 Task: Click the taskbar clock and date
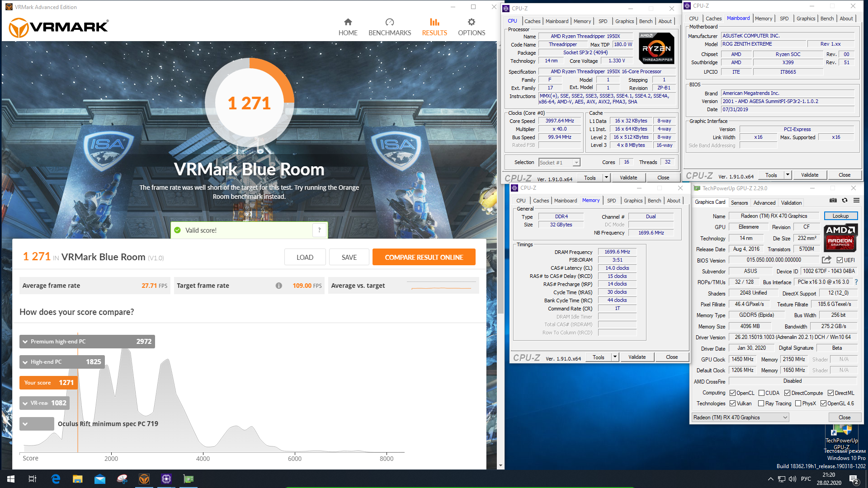coord(829,479)
